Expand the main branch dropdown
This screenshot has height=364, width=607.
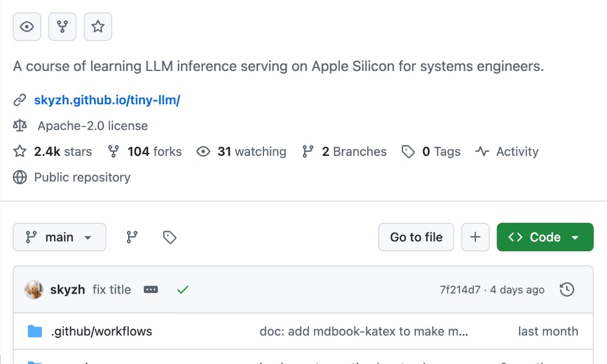click(59, 237)
